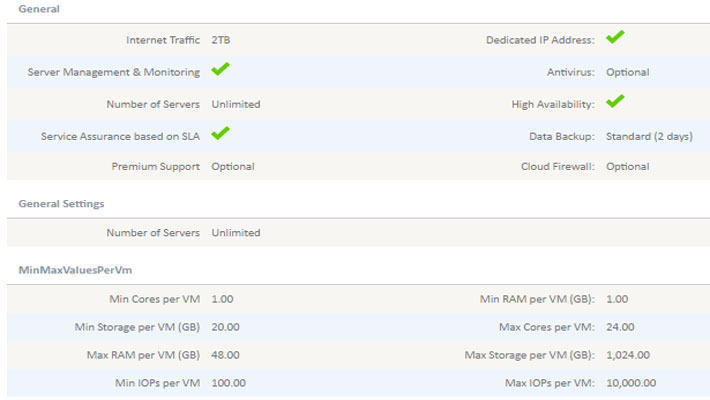Click the Premium Support Optional value
Image resolution: width=710 pixels, height=400 pixels.
[233, 166]
